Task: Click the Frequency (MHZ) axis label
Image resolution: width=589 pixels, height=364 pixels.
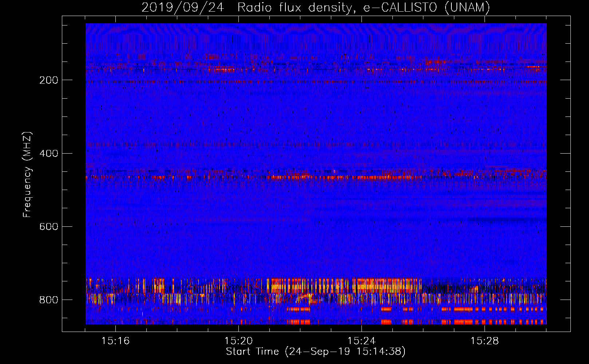Action: (27, 175)
